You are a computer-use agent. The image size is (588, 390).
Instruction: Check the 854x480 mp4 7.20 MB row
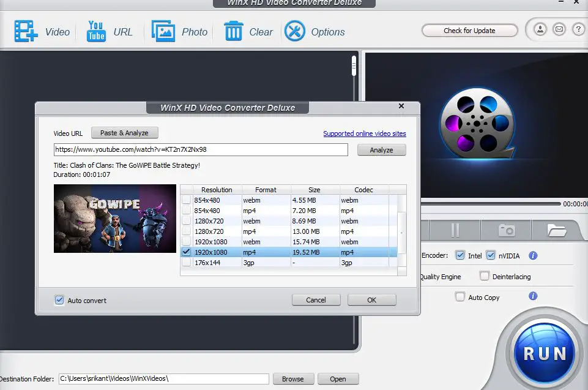(x=186, y=211)
